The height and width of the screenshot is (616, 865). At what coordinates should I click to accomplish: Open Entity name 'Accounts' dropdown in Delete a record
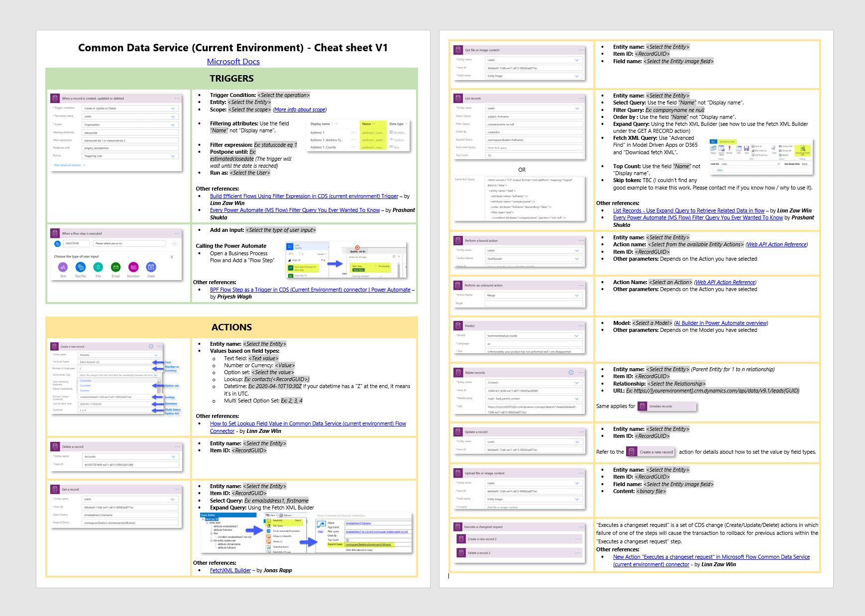tap(173, 456)
